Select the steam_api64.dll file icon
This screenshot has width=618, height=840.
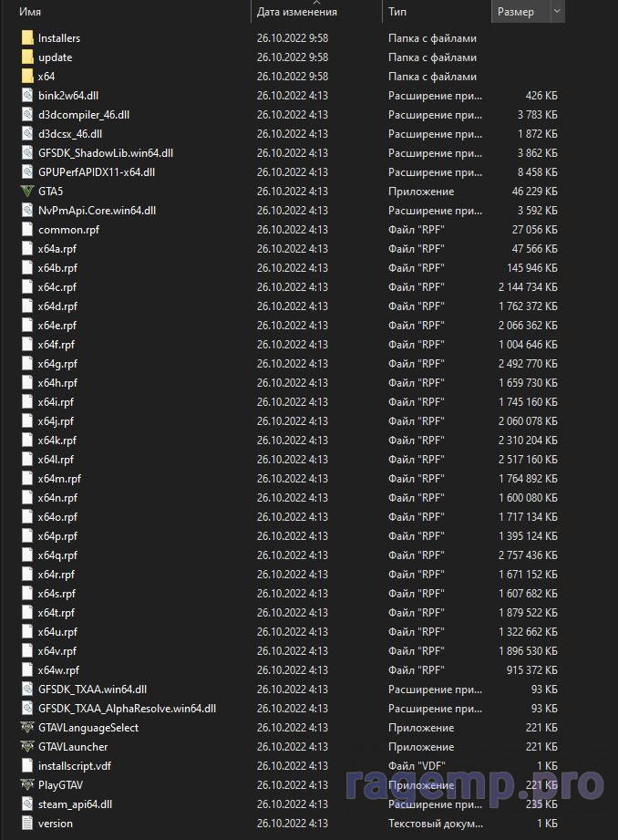(27, 804)
